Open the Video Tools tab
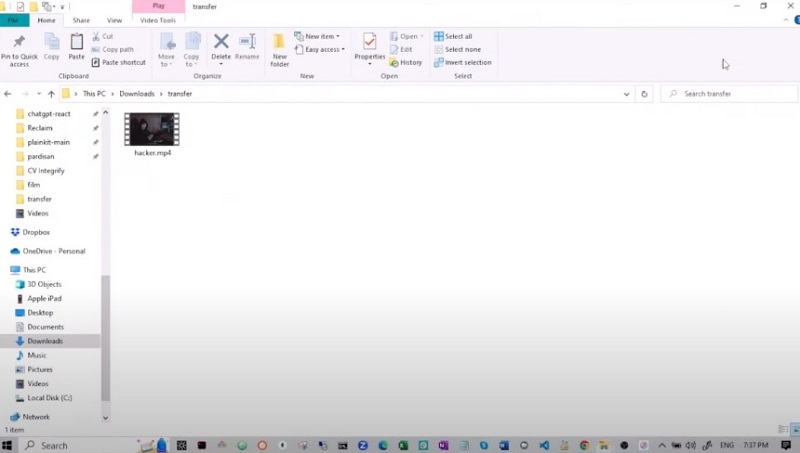800x453 pixels. (158, 20)
